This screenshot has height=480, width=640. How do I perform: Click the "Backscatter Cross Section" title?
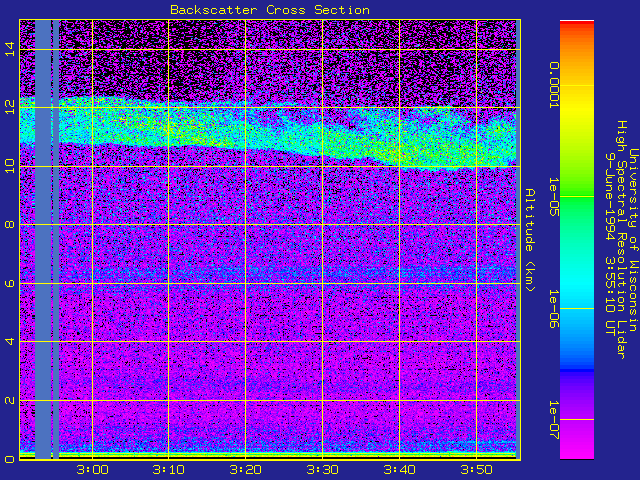coord(270,10)
